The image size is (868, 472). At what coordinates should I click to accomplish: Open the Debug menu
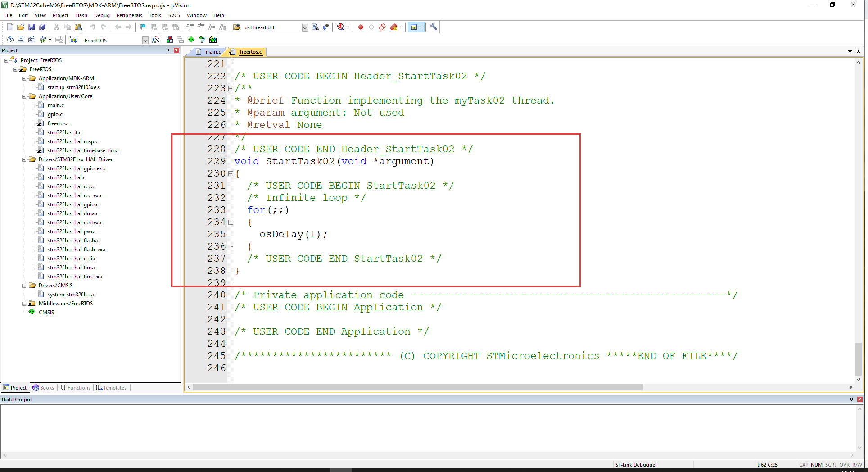[x=102, y=15]
